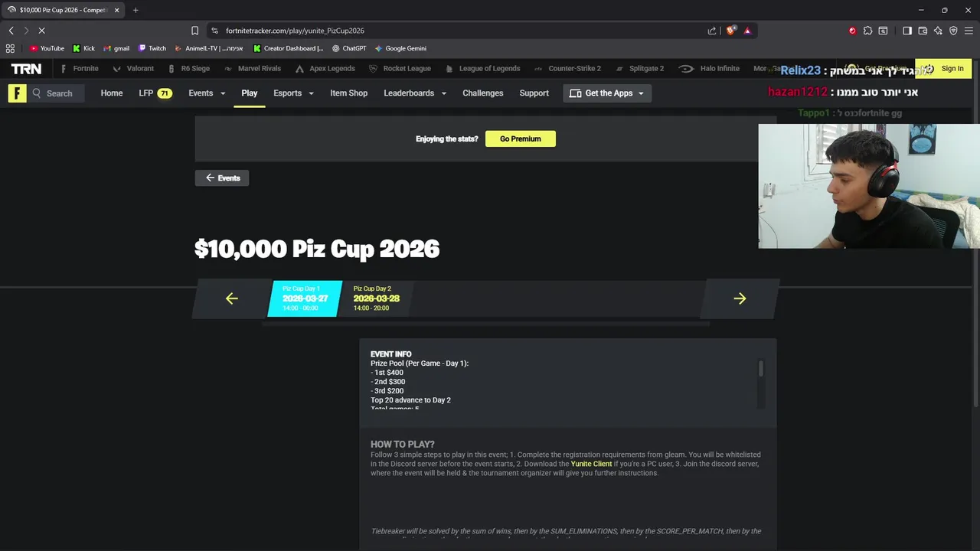Open the Google Gemini bookmark
Viewport: 980px width, 551px height.
[400, 48]
